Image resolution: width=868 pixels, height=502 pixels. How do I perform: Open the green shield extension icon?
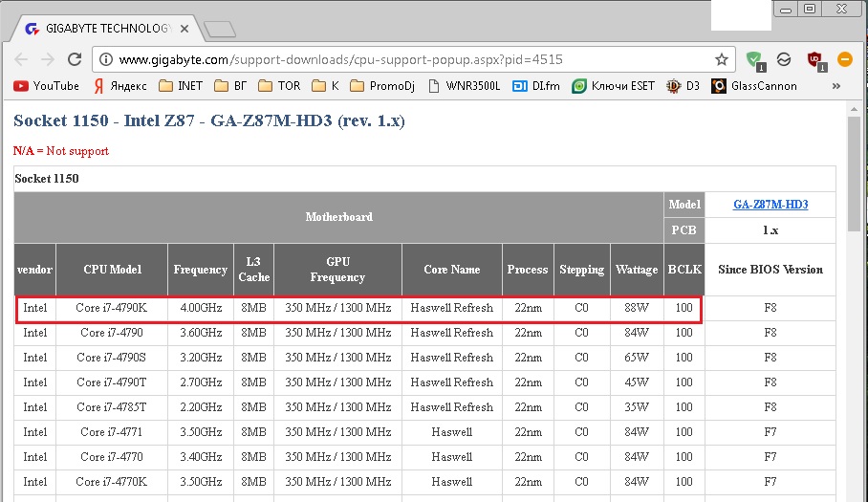click(x=755, y=59)
